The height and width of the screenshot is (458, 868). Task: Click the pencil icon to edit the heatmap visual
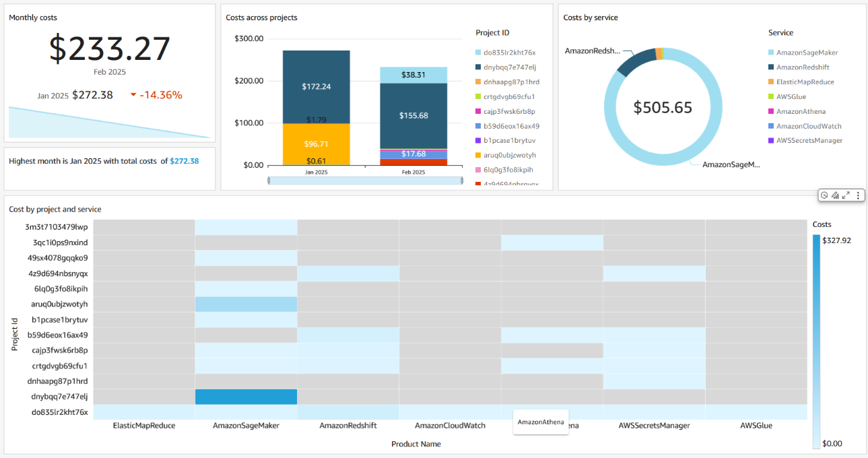click(835, 195)
